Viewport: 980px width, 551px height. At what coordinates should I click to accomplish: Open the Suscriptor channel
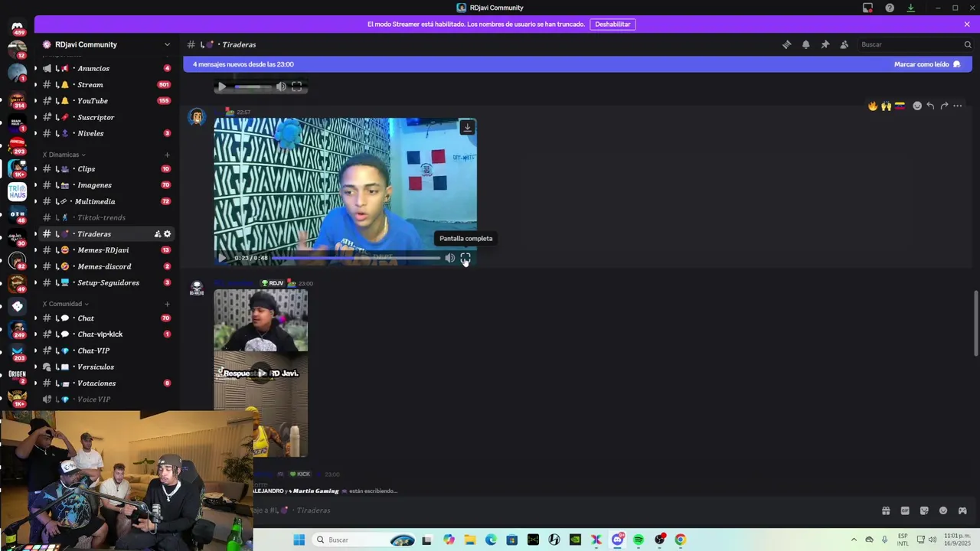click(x=96, y=117)
